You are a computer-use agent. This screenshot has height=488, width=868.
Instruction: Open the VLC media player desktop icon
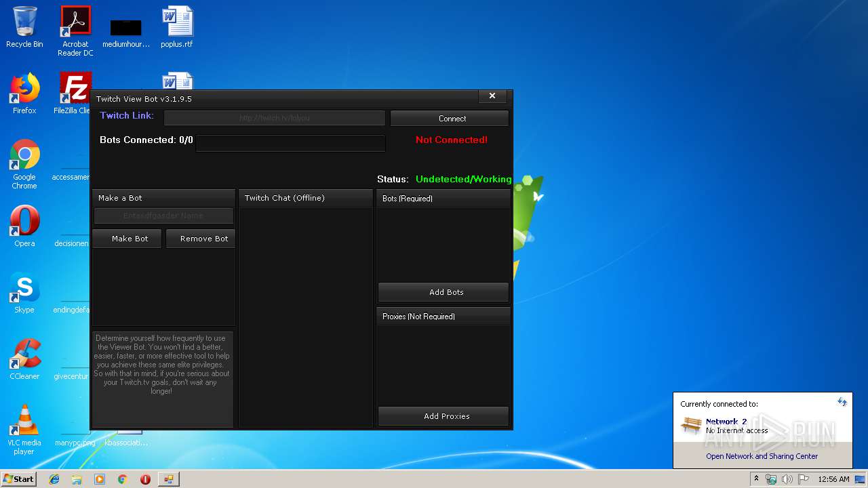(x=24, y=430)
